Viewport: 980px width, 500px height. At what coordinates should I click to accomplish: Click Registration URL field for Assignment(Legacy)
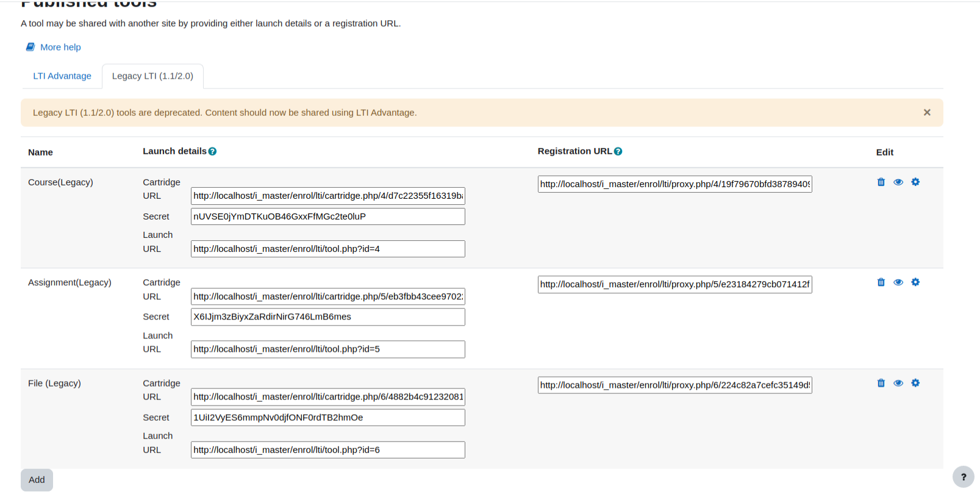[675, 285]
